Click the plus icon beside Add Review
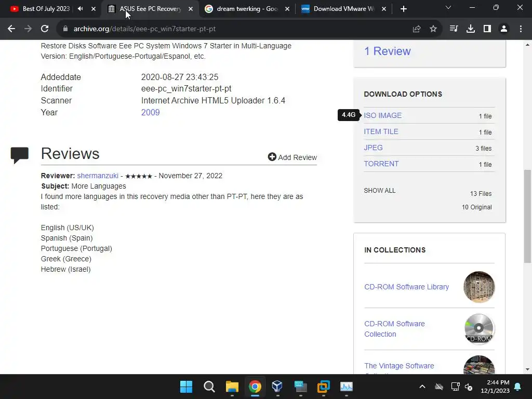This screenshot has width=532, height=399. tap(272, 157)
